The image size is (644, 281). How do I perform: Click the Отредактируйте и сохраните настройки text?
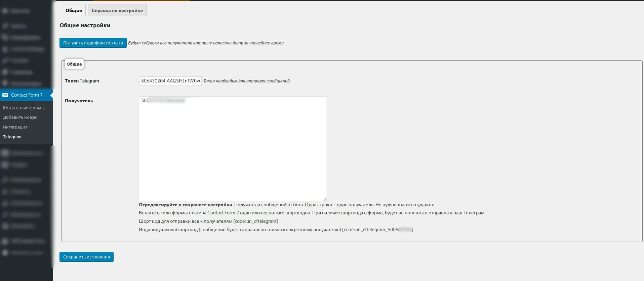point(186,205)
